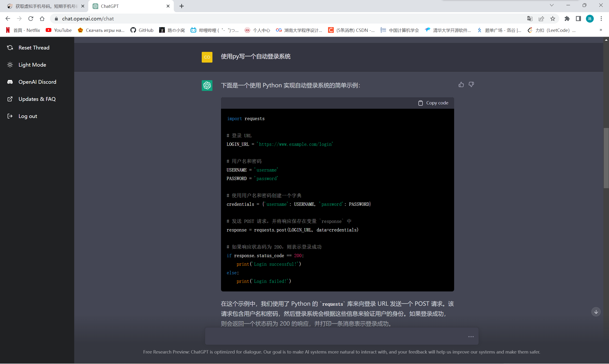Open the OpenAI Discord link
This screenshot has width=609, height=364.
coord(37,82)
